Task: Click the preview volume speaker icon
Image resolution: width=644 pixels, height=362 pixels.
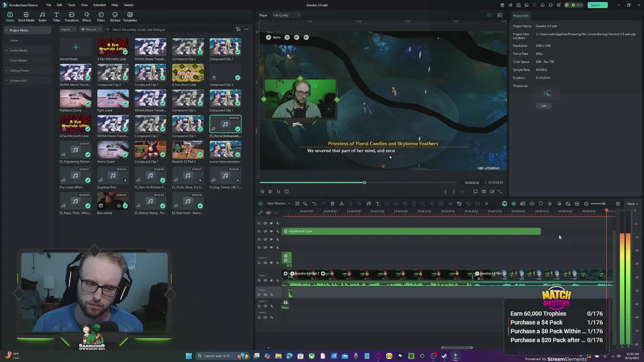Action: point(492,192)
